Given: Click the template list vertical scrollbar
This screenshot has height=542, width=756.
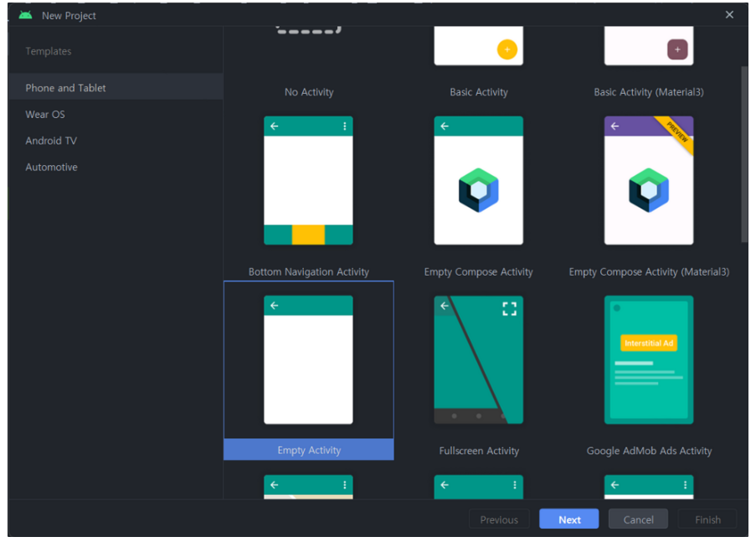Looking at the screenshot, I should [x=744, y=154].
